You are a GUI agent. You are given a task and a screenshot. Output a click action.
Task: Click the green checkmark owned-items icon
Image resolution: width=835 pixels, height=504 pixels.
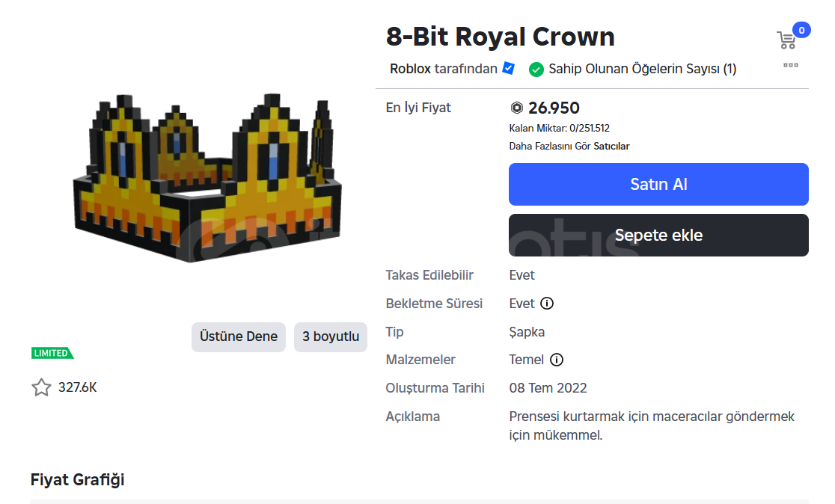pyautogui.click(x=536, y=69)
